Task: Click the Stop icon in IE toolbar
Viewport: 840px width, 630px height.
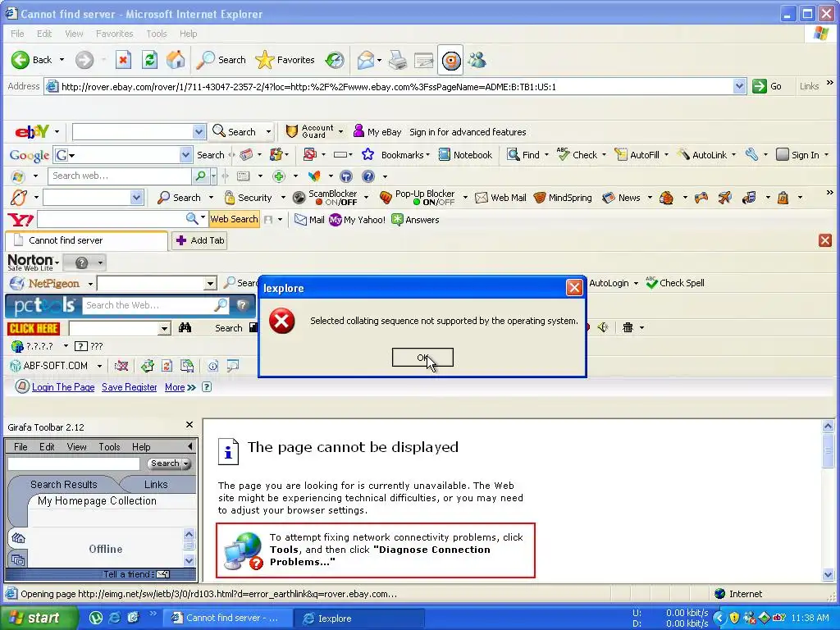Action: (123, 60)
